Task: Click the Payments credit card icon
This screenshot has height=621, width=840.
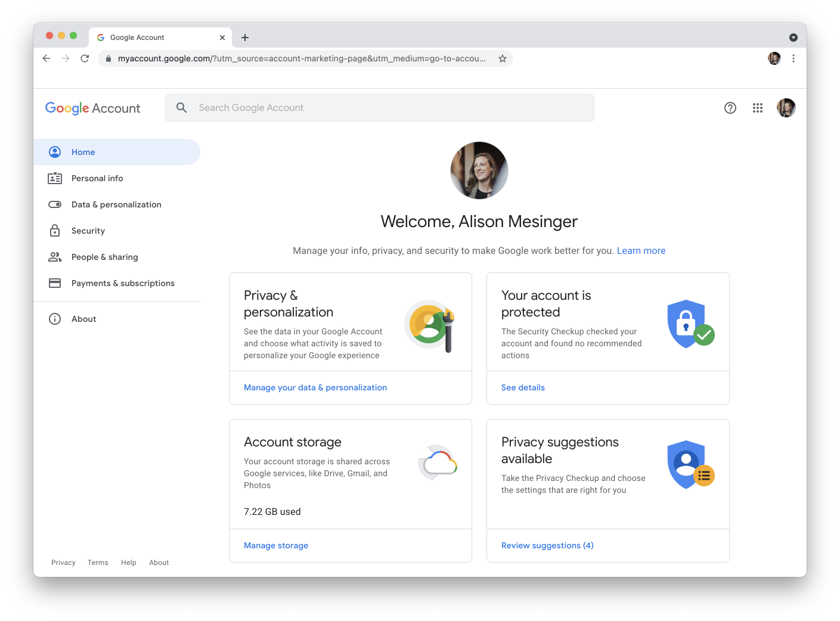Action: [x=55, y=283]
